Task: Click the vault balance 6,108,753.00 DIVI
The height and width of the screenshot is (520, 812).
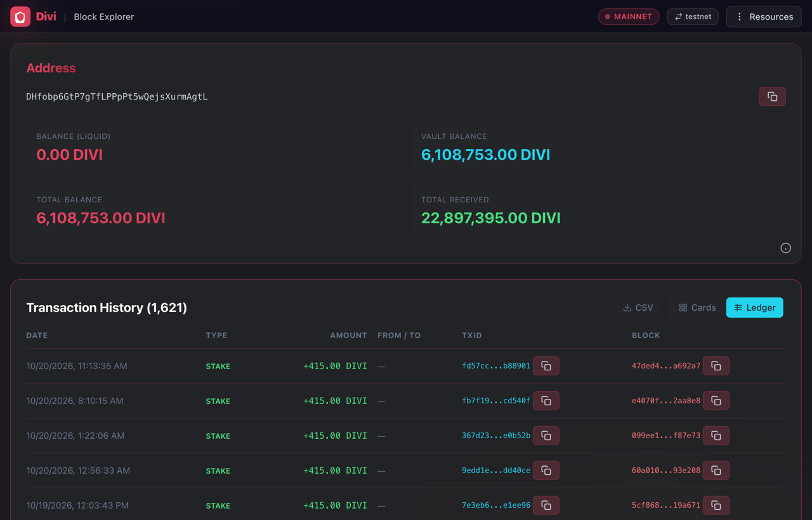Action: click(486, 155)
